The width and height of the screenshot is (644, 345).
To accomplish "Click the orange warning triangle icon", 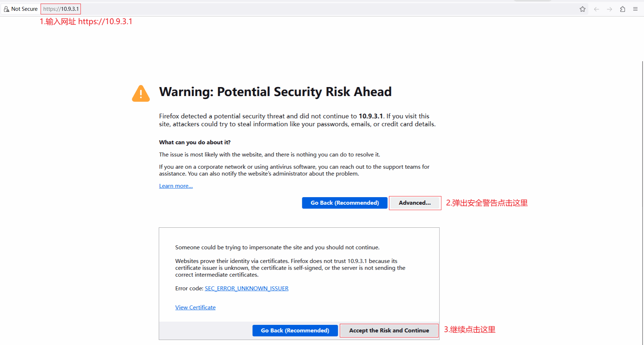I will tap(141, 94).
